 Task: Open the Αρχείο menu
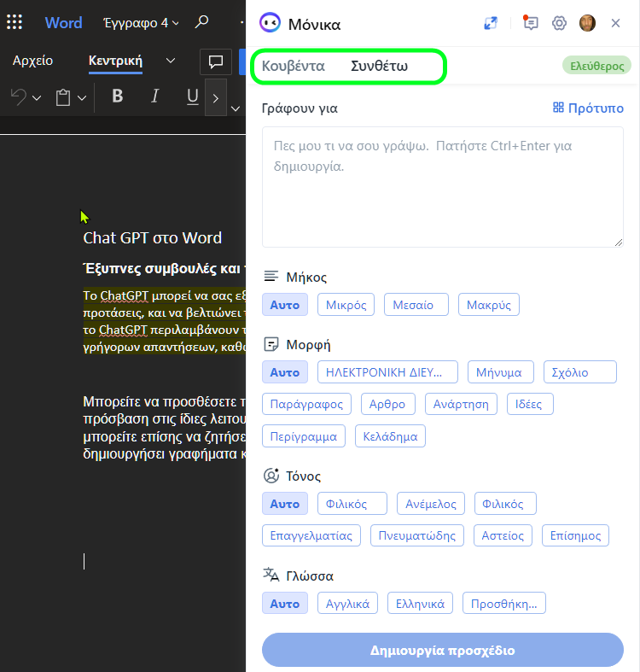(x=32, y=61)
